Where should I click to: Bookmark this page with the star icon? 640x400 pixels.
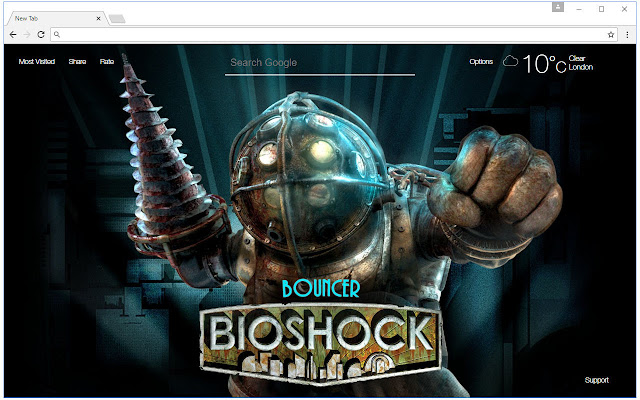point(611,35)
